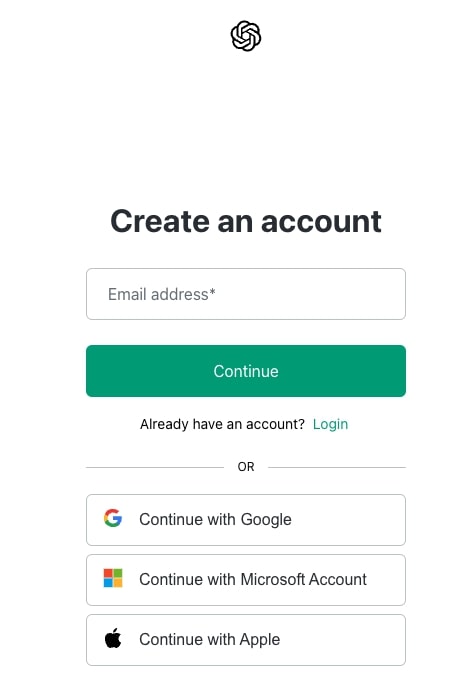Viewport: 464px width, 699px height.
Task: Choose Continue with Microsoft Account
Action: coord(246,580)
